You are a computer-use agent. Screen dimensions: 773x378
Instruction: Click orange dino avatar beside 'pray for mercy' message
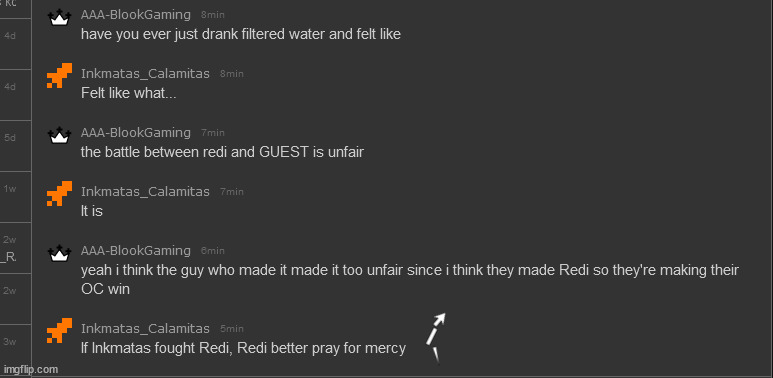click(x=59, y=330)
